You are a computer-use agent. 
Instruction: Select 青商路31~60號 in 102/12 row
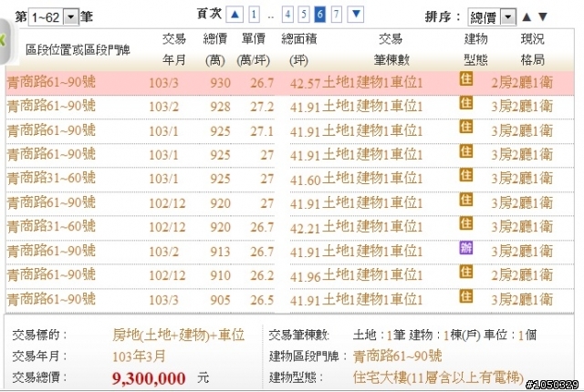(x=51, y=226)
